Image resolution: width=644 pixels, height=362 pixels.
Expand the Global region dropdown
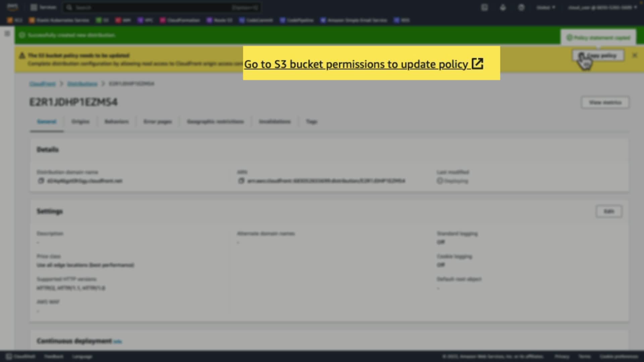click(546, 7)
